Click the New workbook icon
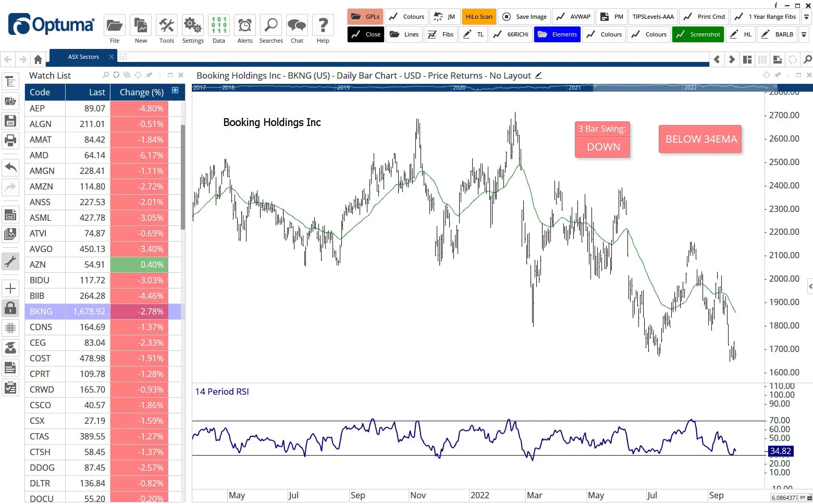This screenshot has width=813, height=504. coord(141,25)
